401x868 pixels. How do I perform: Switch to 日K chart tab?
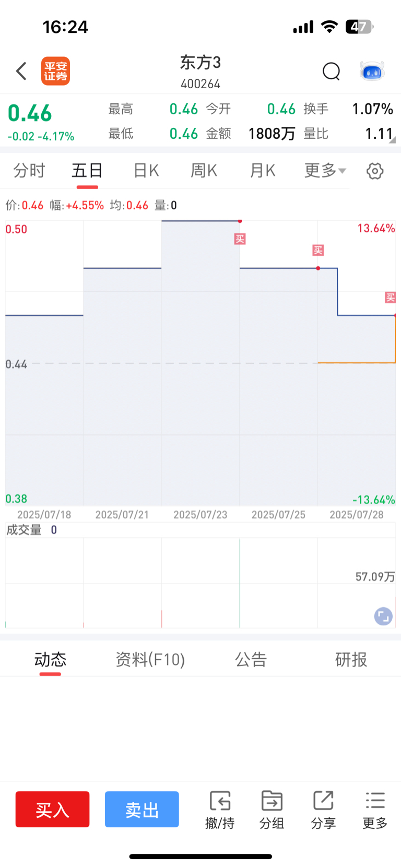[146, 171]
